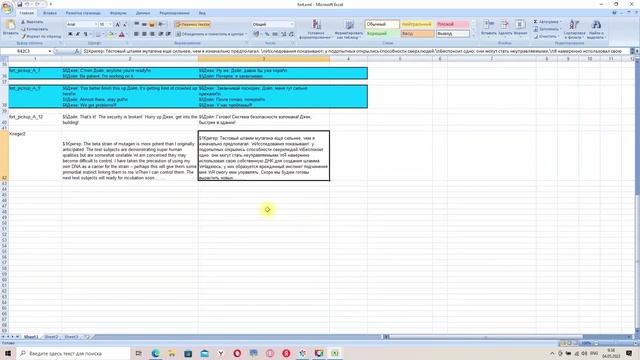Viewport: 640px width, 360px height.
Task: Toggle bold formatting
Action: pyautogui.click(x=70, y=34)
